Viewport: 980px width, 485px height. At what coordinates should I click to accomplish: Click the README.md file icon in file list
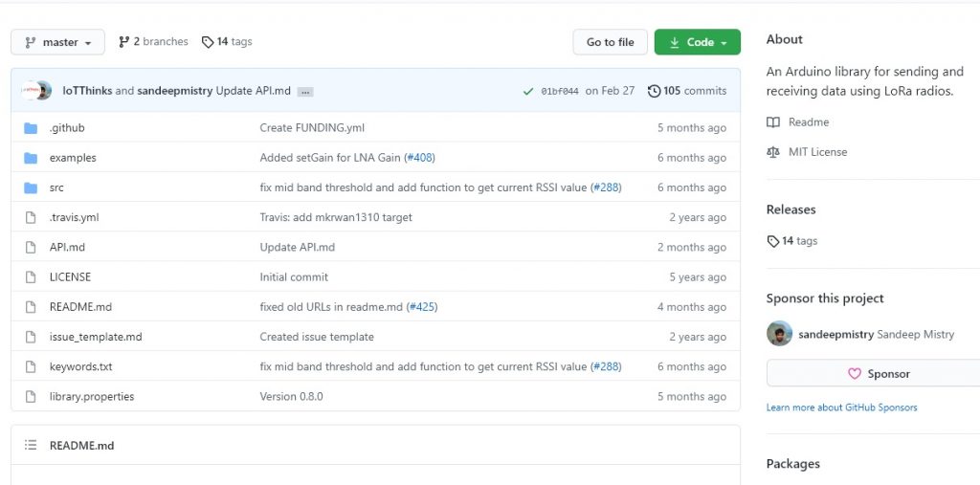pos(30,307)
